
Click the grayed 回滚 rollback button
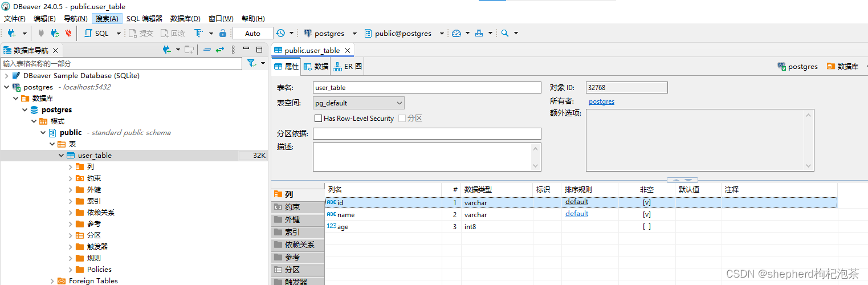tap(173, 34)
